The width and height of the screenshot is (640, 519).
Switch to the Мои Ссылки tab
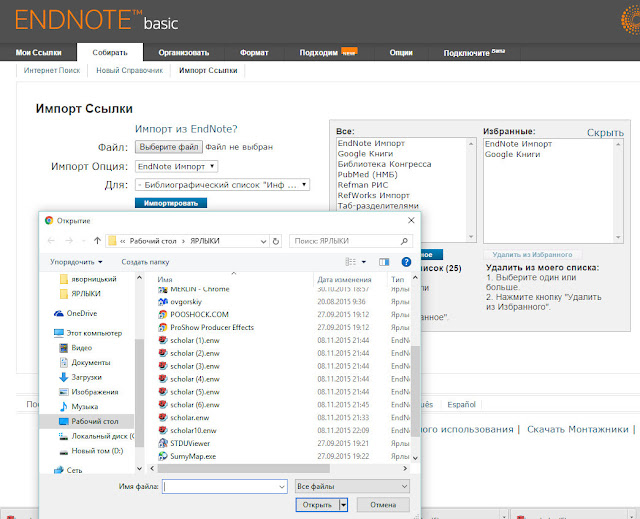(38, 52)
